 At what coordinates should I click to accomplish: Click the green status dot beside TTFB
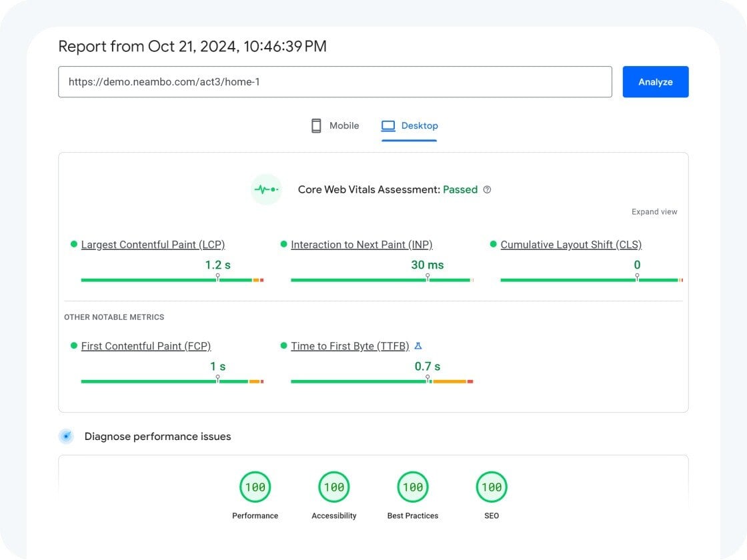(283, 346)
